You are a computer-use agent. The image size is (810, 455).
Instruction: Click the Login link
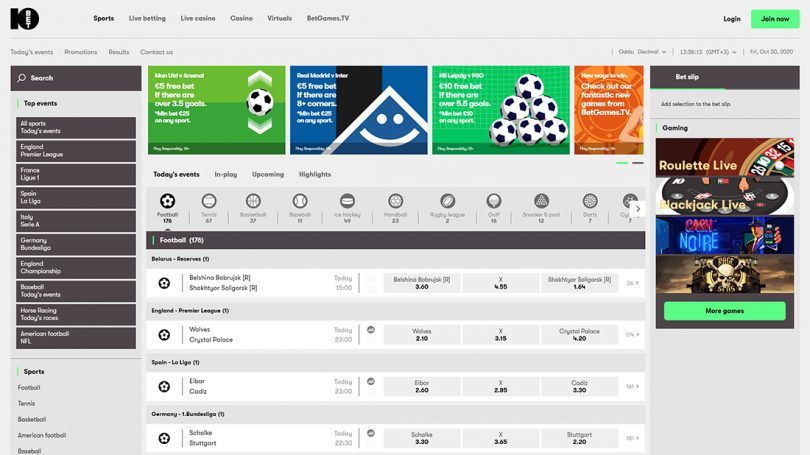(731, 19)
